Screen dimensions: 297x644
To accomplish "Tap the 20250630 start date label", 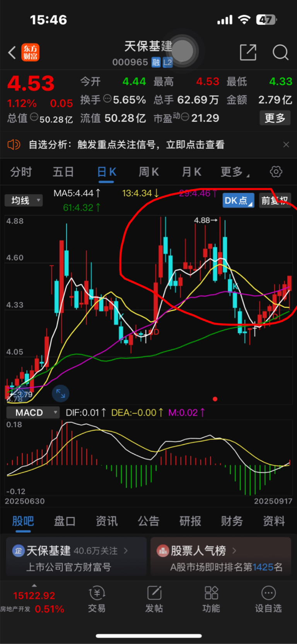I will pos(25,501).
